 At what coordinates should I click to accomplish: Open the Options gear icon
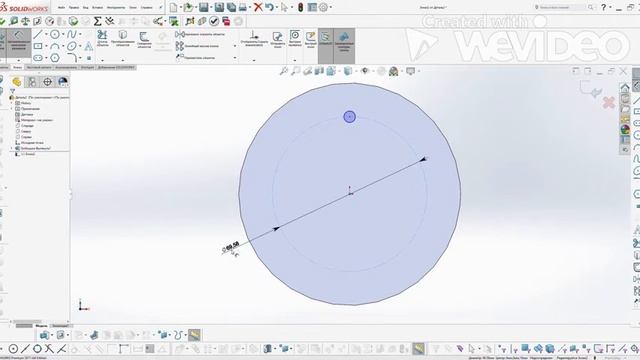pyautogui.click(x=323, y=7)
